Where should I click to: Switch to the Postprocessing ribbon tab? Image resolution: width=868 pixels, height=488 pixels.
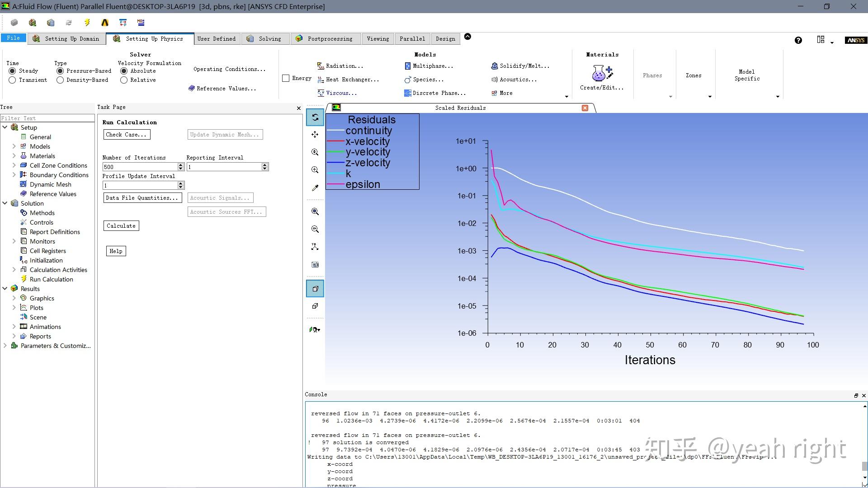(x=330, y=39)
